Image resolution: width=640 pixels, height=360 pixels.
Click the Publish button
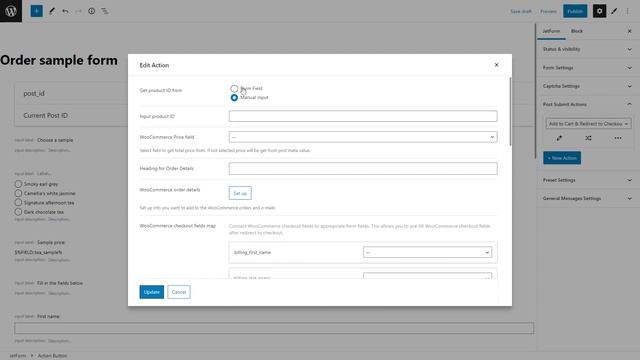pyautogui.click(x=575, y=11)
